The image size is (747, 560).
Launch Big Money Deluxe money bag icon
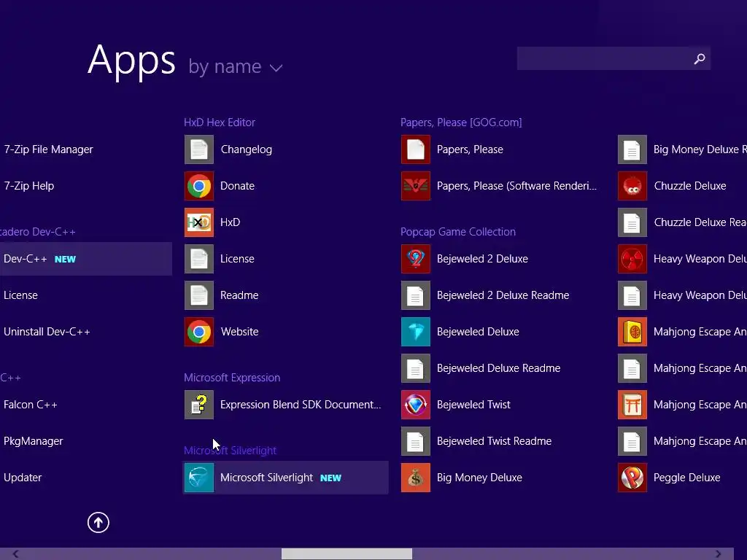[x=415, y=478]
